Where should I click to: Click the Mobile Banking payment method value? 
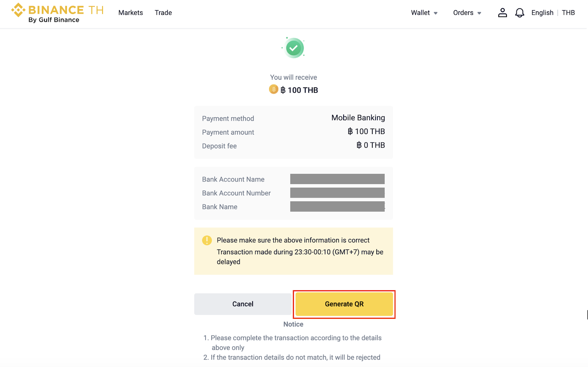tap(358, 118)
